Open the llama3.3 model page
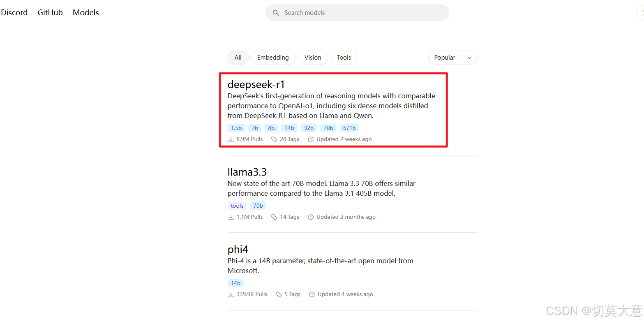Image resolution: width=644 pixels, height=322 pixels. click(x=247, y=172)
